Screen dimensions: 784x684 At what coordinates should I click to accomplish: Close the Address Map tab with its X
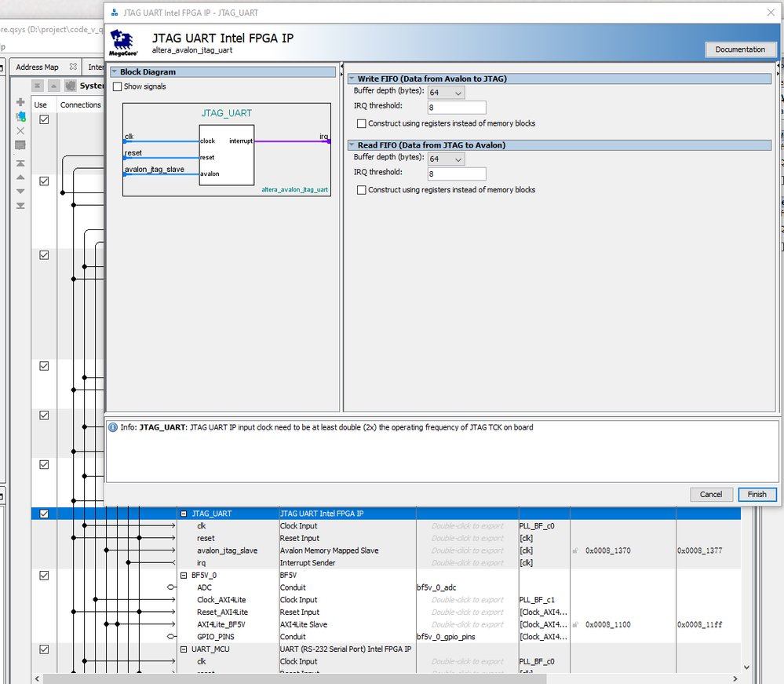74,67
